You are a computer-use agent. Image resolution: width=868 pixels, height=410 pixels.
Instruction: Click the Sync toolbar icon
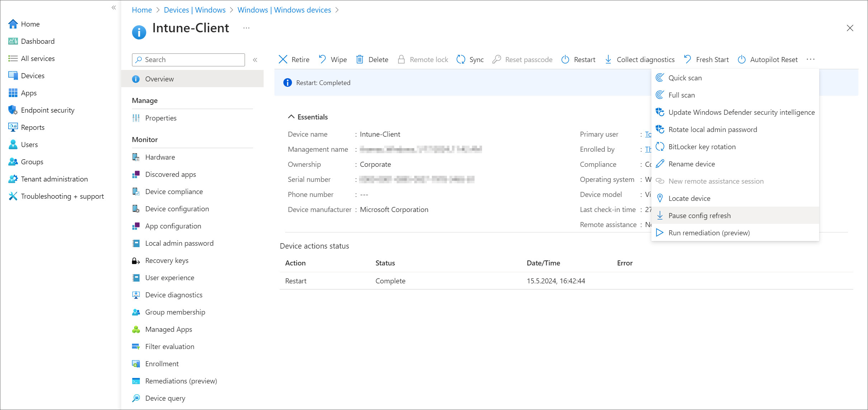(x=461, y=60)
